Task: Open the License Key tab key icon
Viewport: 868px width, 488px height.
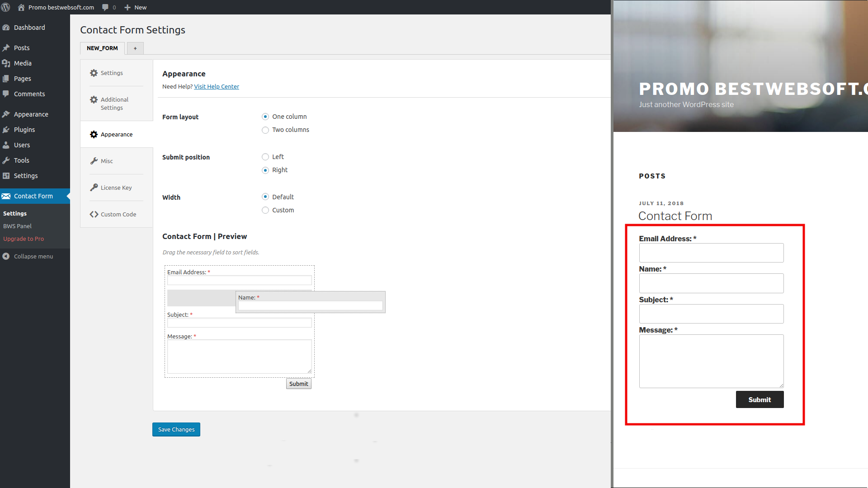Action: coord(94,187)
